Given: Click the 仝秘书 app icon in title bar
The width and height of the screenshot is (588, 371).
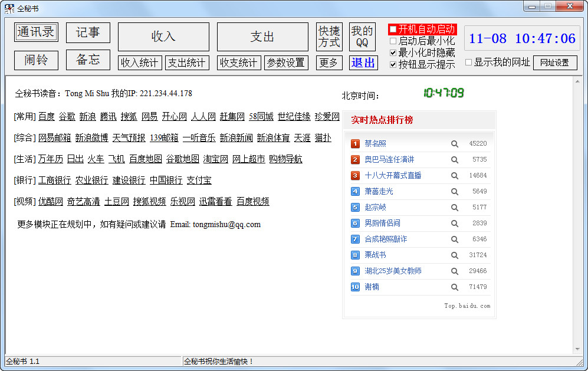Looking at the screenshot, I should [9, 8].
